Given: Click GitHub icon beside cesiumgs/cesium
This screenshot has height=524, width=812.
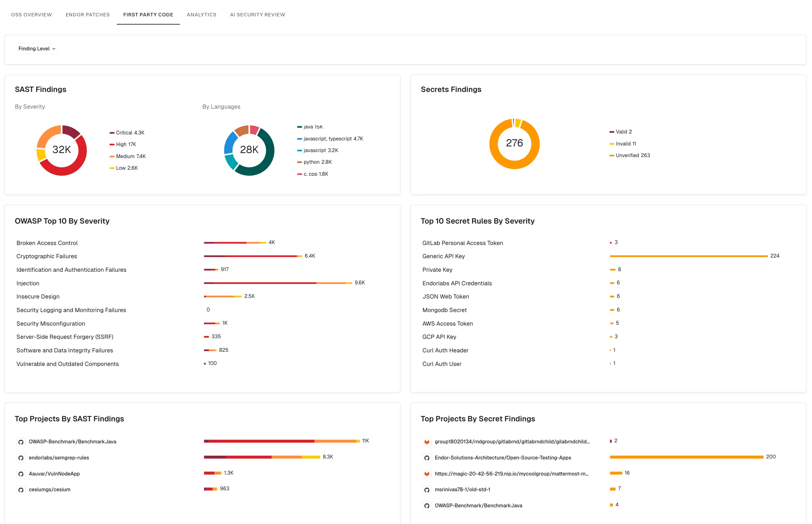Looking at the screenshot, I should point(21,490).
